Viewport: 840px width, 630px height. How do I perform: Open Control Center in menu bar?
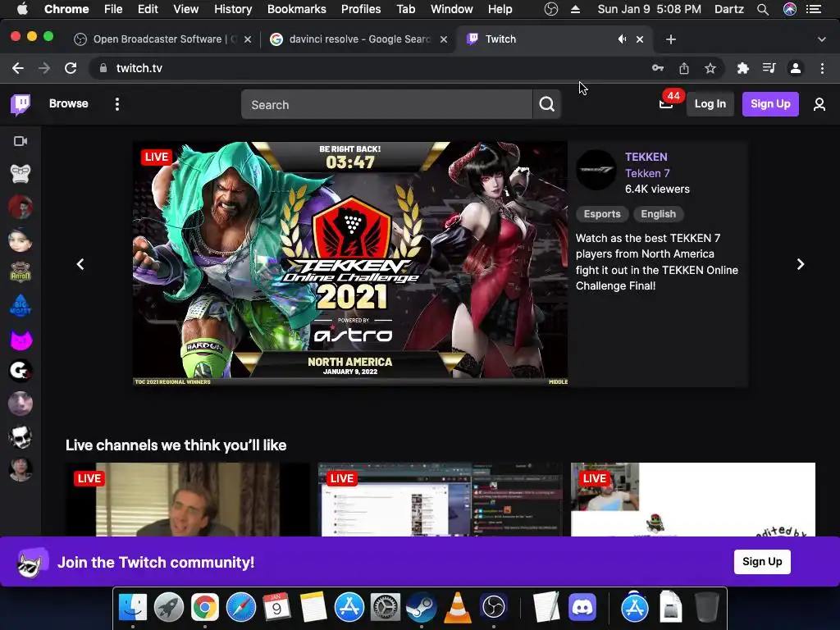pos(814,9)
